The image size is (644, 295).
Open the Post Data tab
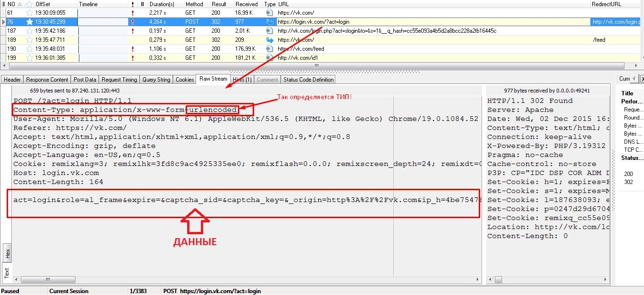coord(85,80)
